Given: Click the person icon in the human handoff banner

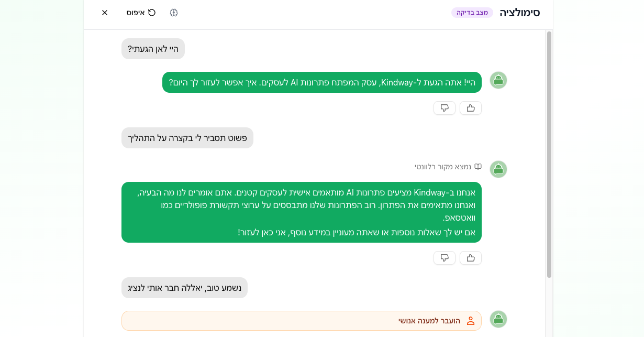Looking at the screenshot, I should click(x=470, y=321).
